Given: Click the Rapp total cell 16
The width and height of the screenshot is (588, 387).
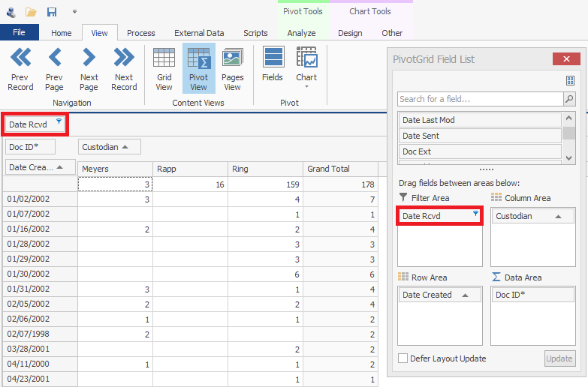Looking at the screenshot, I should (x=190, y=184).
